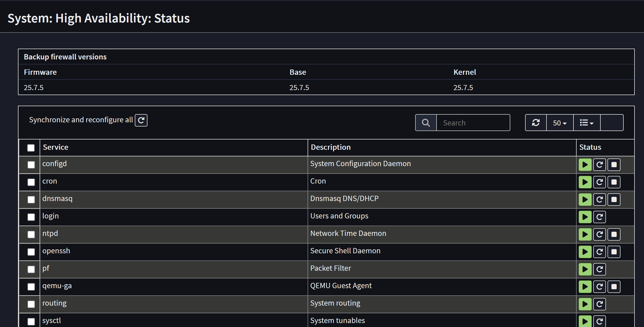Refresh the services table
The image size is (644, 327).
pos(536,122)
